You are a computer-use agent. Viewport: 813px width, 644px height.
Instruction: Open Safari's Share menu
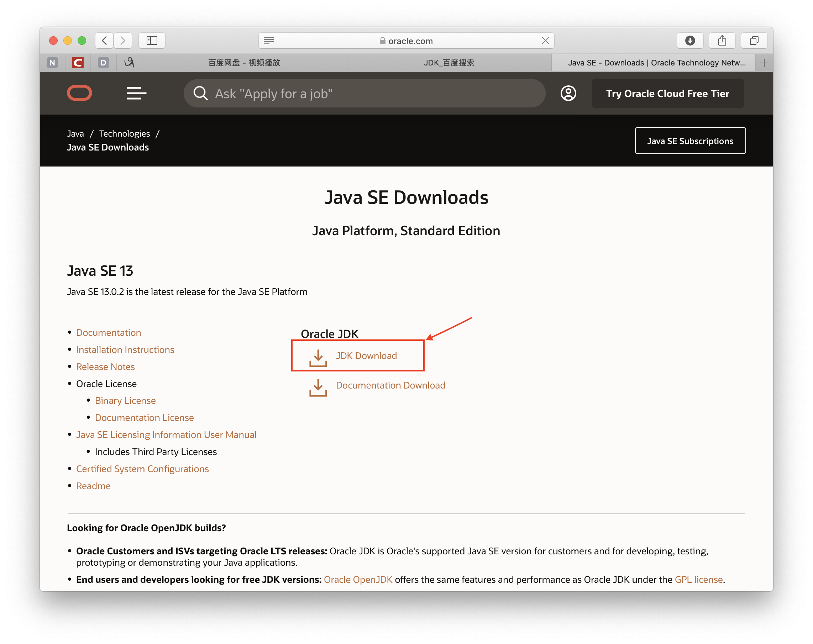(722, 40)
